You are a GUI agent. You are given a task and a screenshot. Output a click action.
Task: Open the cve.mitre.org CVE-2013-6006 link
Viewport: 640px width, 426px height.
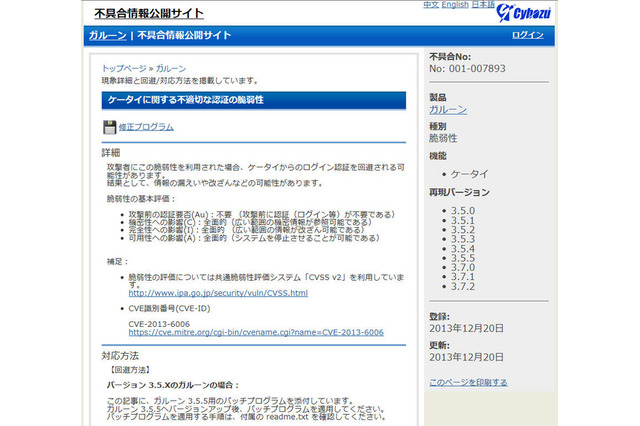pyautogui.click(x=256, y=332)
